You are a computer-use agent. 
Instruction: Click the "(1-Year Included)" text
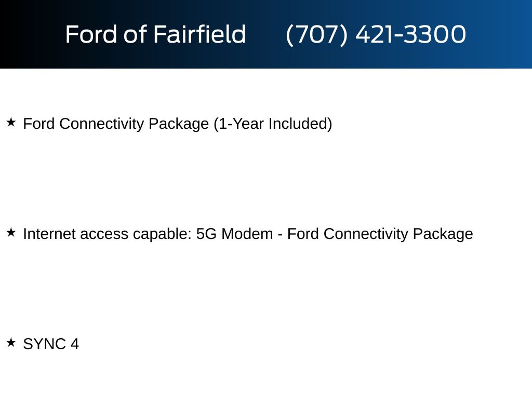[x=273, y=124]
